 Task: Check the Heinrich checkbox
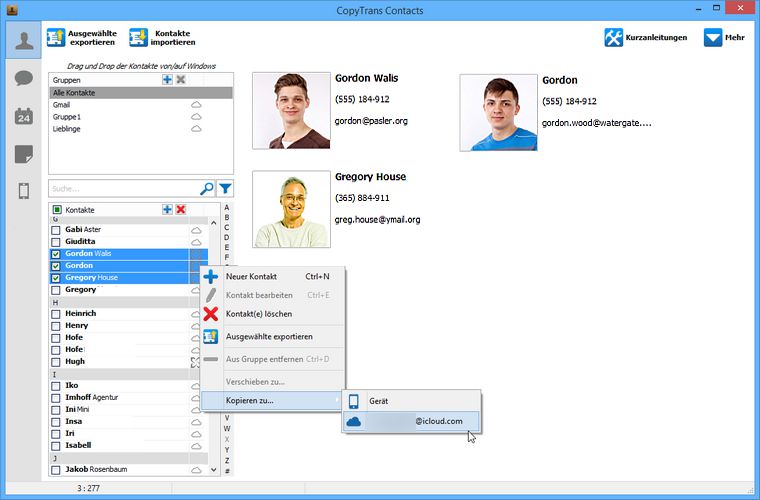[56, 314]
